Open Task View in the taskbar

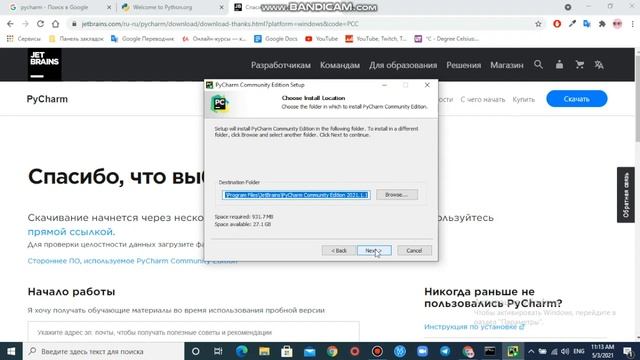coord(218,351)
